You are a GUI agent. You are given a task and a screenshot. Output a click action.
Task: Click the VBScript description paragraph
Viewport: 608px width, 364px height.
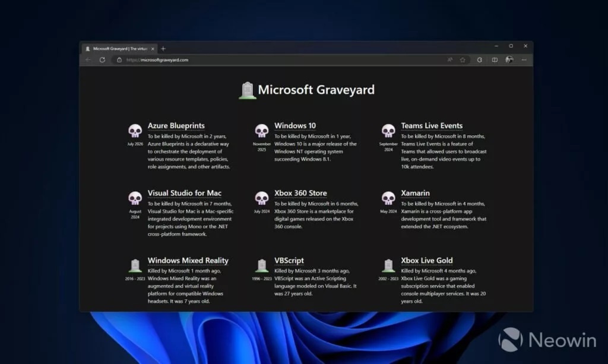click(x=316, y=282)
